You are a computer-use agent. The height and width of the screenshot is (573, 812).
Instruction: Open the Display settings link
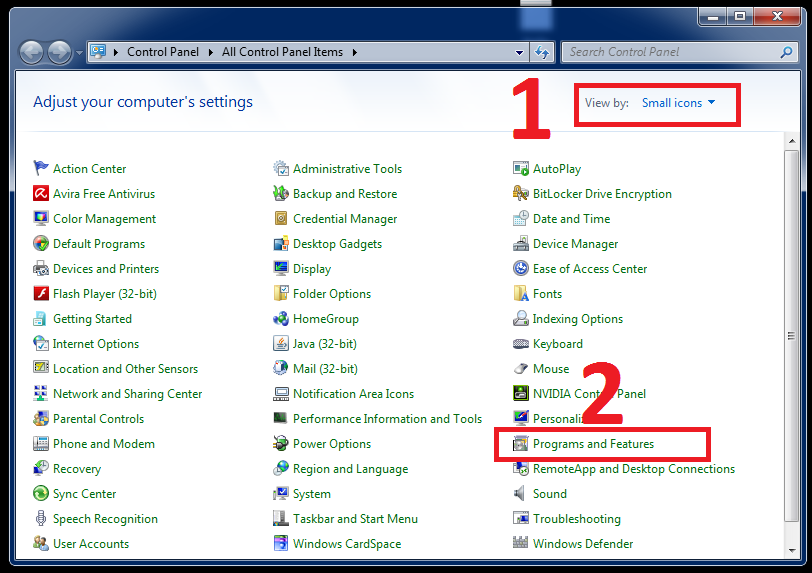click(x=312, y=269)
